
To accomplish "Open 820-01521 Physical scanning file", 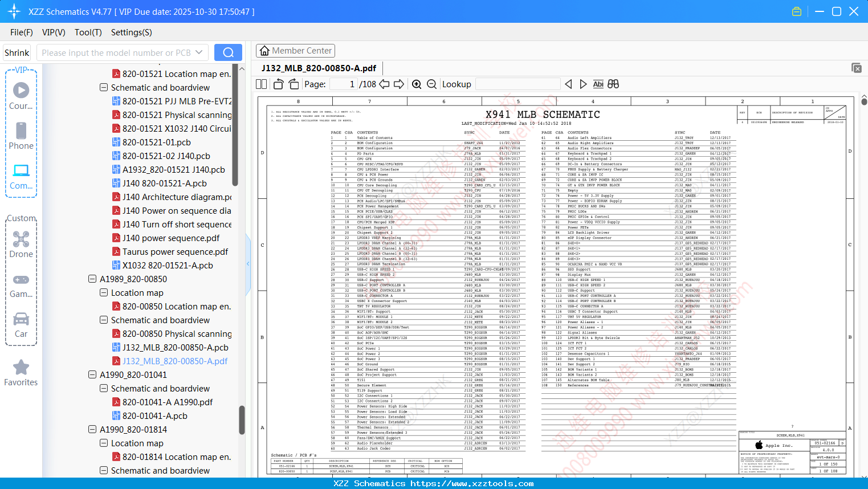I will click(172, 115).
